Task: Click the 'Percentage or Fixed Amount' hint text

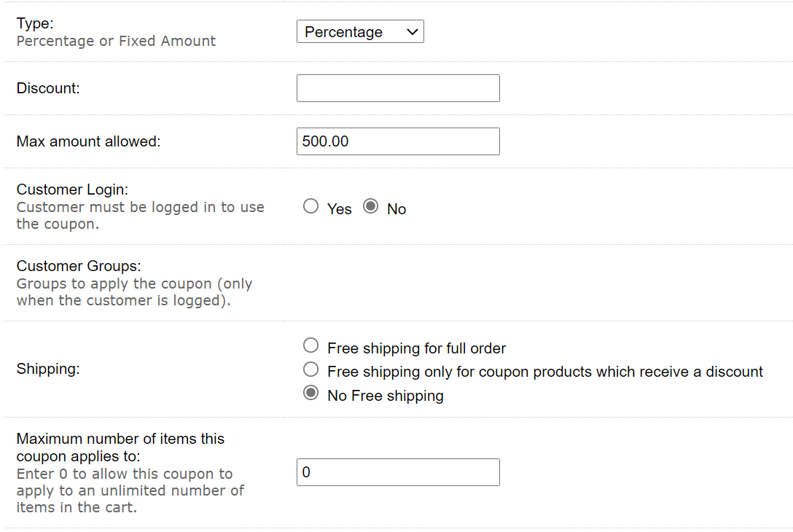Action: coord(117,41)
